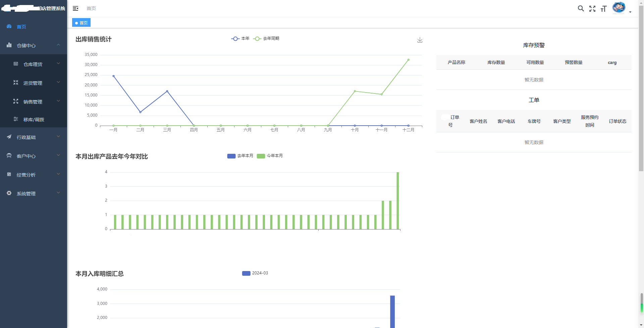Toggle fullscreen mode icon

click(592, 9)
